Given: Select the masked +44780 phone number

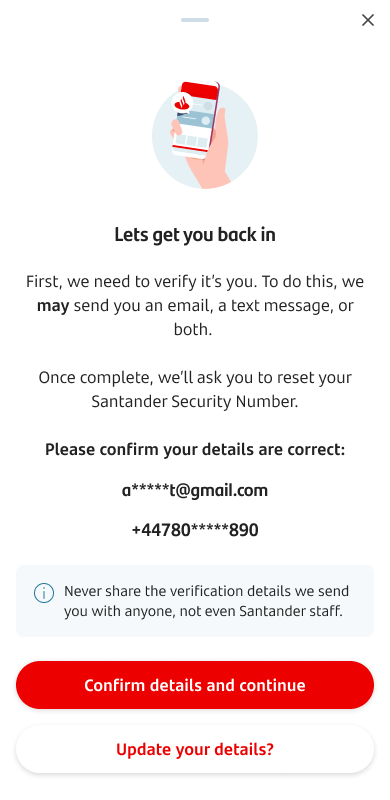Looking at the screenshot, I should (195, 530).
